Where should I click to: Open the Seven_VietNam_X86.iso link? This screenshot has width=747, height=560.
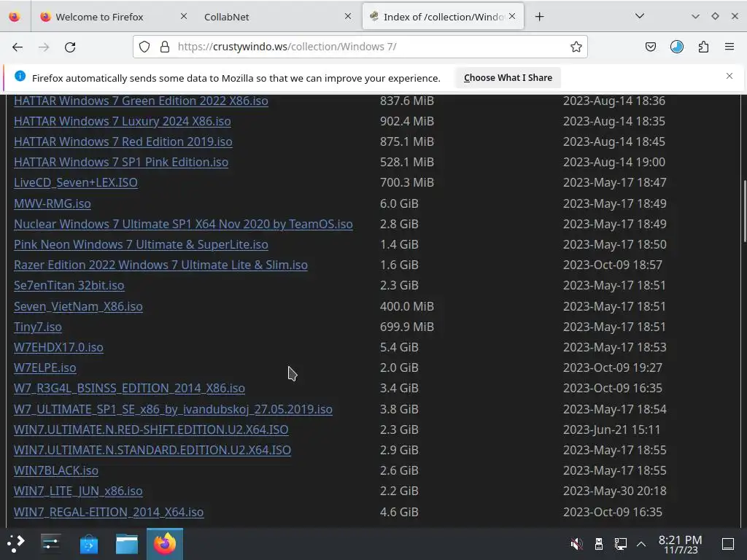click(78, 307)
